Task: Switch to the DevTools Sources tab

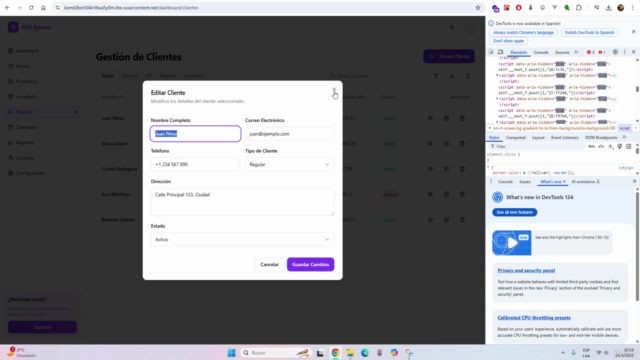Action: [562, 52]
